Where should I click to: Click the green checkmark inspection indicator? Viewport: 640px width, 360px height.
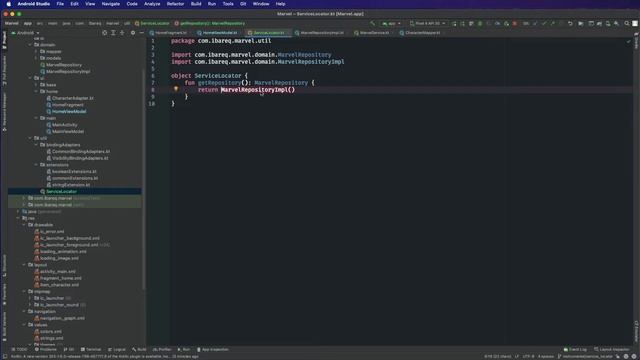point(628,41)
